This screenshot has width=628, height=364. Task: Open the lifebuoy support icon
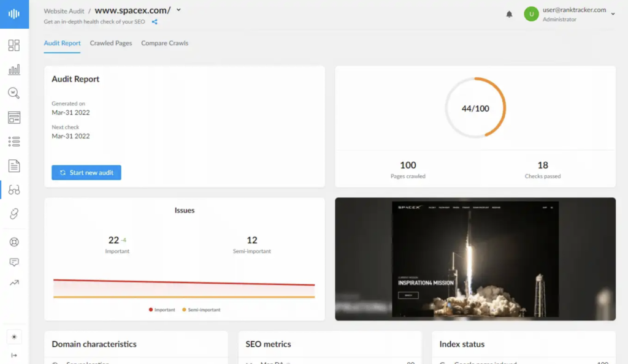coord(14,242)
